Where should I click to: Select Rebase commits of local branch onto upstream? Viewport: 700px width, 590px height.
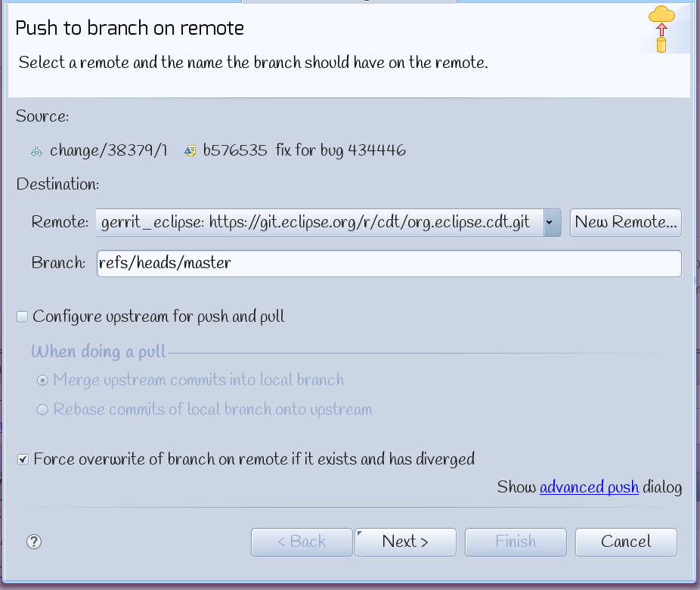pyautogui.click(x=42, y=409)
